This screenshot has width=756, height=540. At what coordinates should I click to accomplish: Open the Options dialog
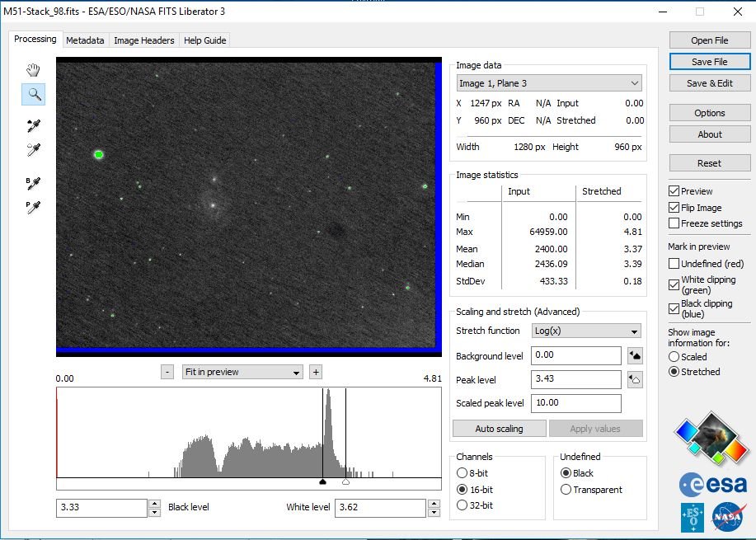click(x=710, y=113)
